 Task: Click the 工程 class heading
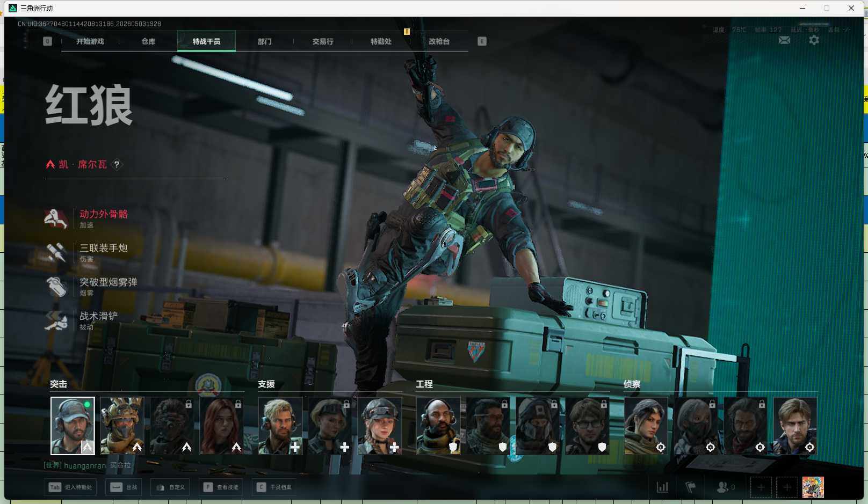pyautogui.click(x=424, y=384)
